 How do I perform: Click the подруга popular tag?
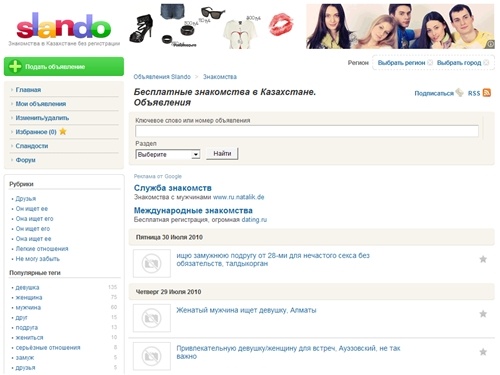point(27,327)
